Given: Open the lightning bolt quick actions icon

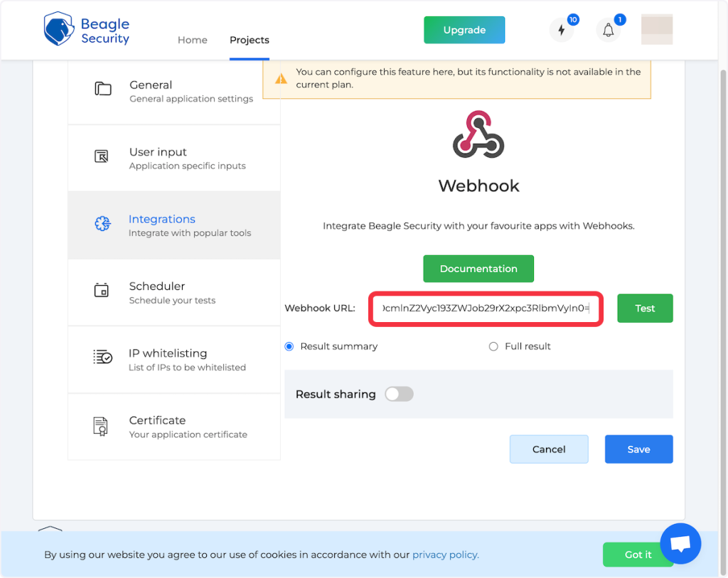Looking at the screenshot, I should [562, 31].
